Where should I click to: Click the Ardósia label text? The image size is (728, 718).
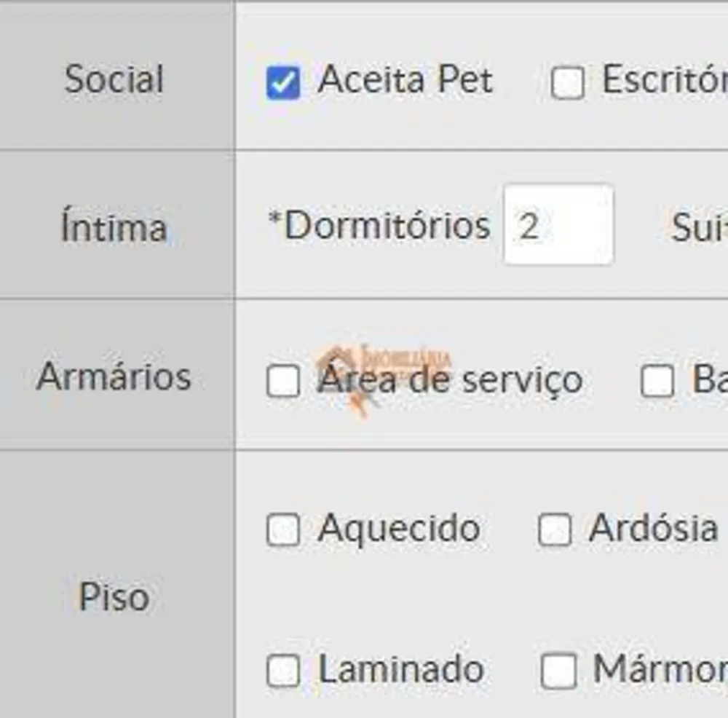pyautogui.click(x=653, y=528)
